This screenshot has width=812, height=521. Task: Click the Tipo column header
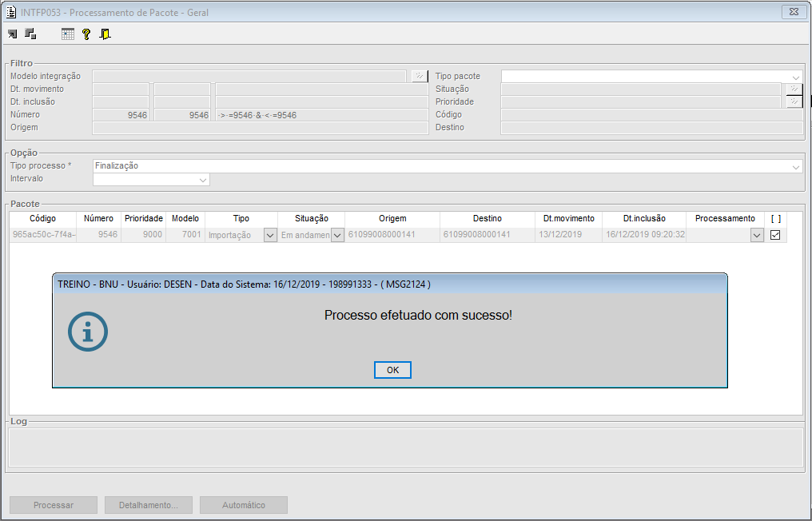(x=241, y=219)
